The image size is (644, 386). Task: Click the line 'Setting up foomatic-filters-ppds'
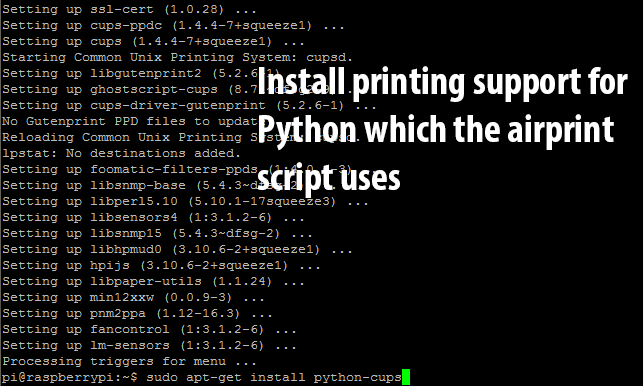129,169
